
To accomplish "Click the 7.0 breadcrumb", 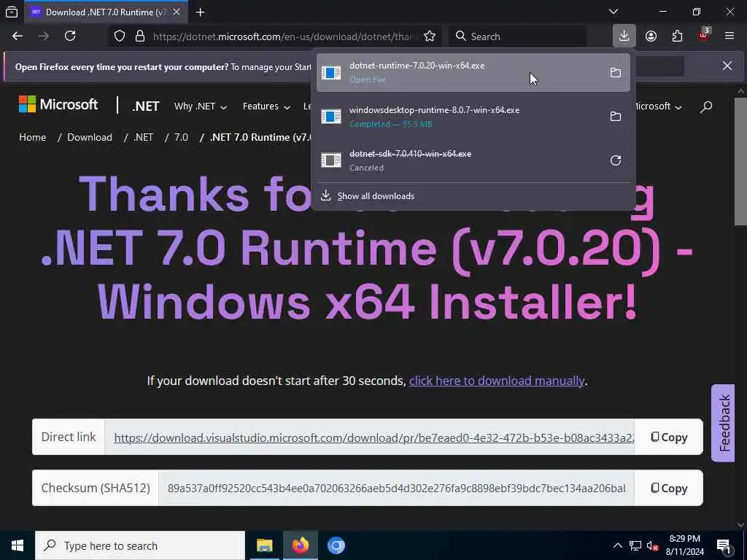I will pyautogui.click(x=181, y=137).
